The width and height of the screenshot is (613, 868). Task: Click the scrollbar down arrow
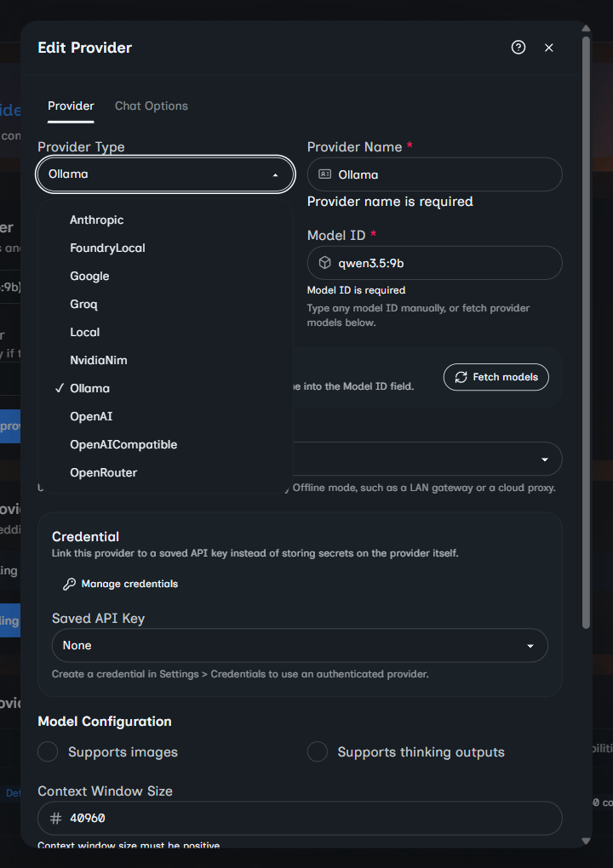point(586,841)
